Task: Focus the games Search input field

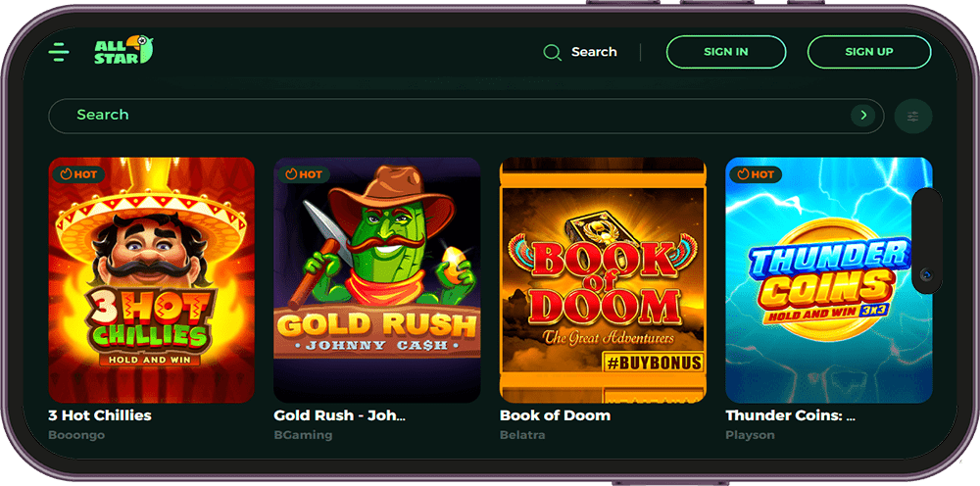Action: (x=466, y=116)
